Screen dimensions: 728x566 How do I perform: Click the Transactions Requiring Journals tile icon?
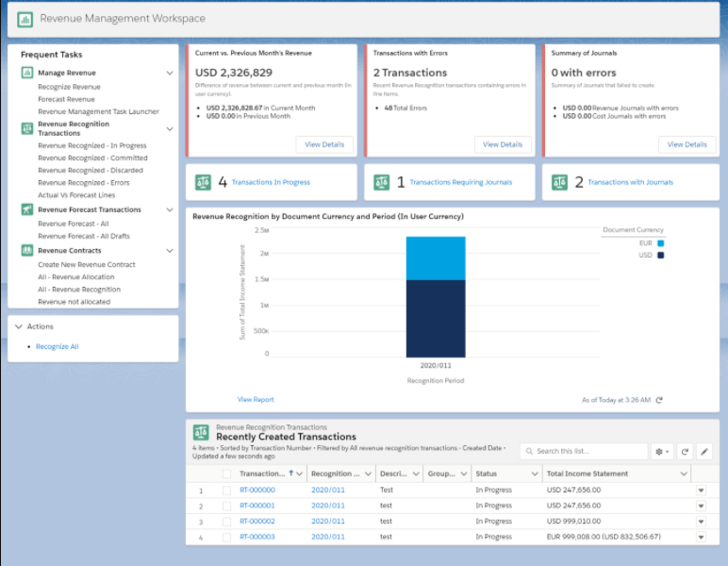[381, 182]
